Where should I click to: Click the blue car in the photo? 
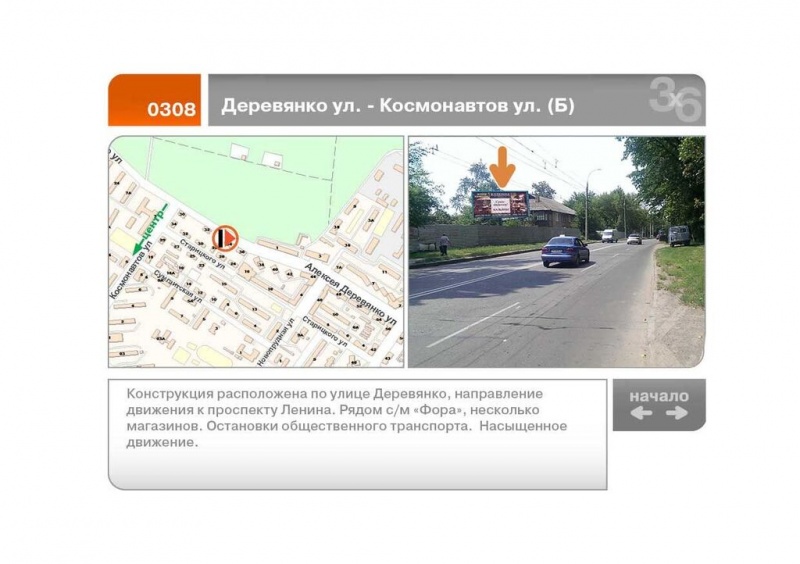(x=565, y=250)
